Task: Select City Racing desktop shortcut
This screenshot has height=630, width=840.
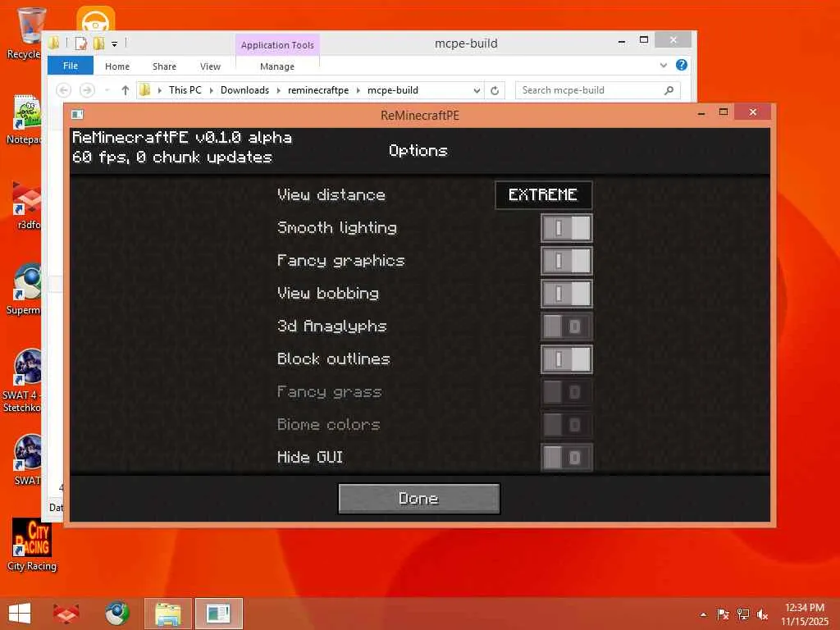Action: tap(32, 545)
